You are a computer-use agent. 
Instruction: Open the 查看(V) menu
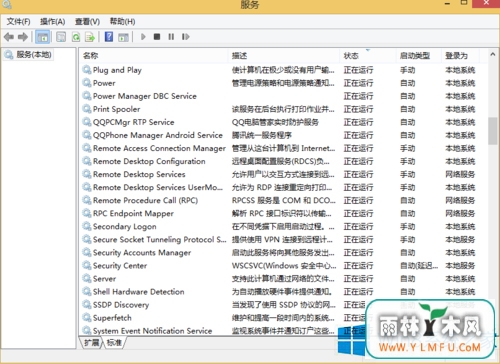click(87, 22)
